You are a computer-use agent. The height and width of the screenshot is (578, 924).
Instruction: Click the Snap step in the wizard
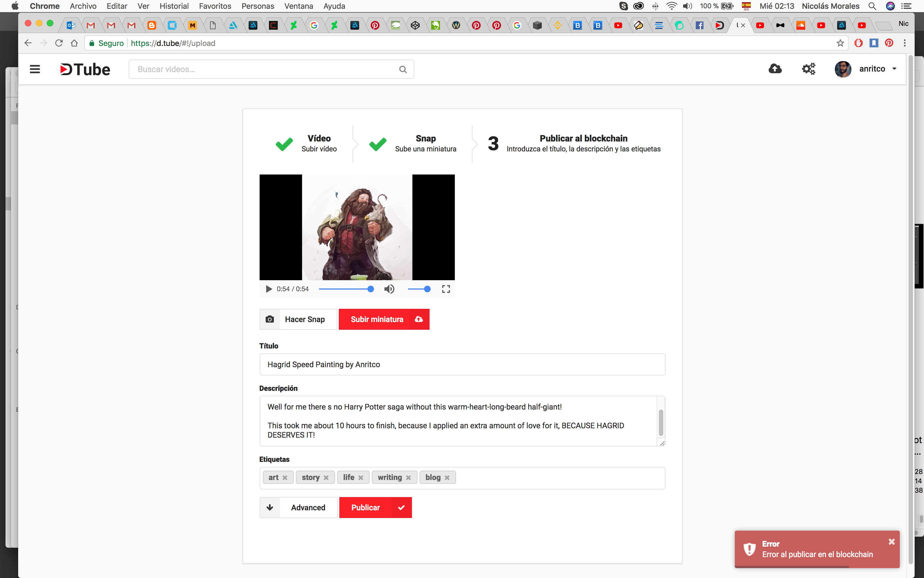tap(413, 143)
